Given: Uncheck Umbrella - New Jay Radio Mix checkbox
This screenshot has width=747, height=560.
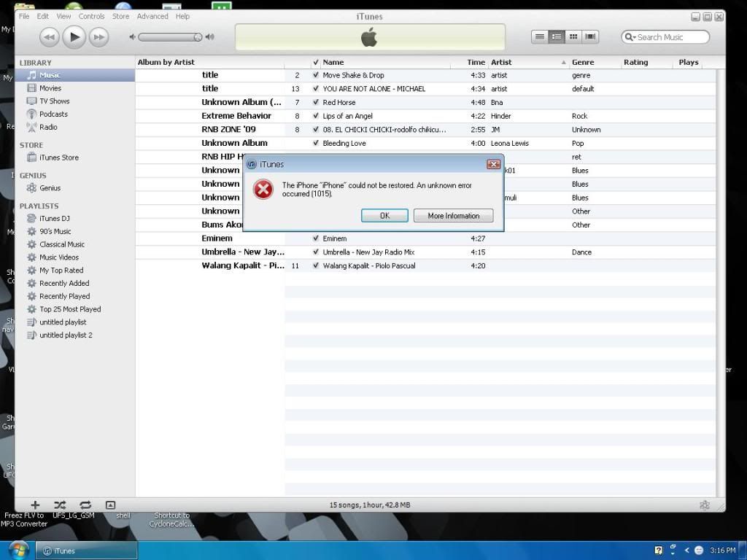Looking at the screenshot, I should coord(315,252).
